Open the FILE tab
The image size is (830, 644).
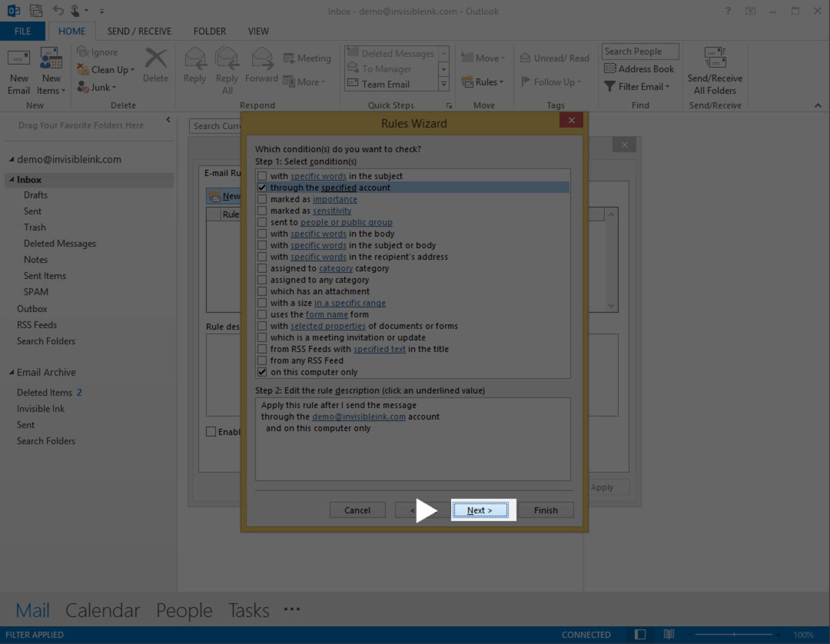pos(23,31)
